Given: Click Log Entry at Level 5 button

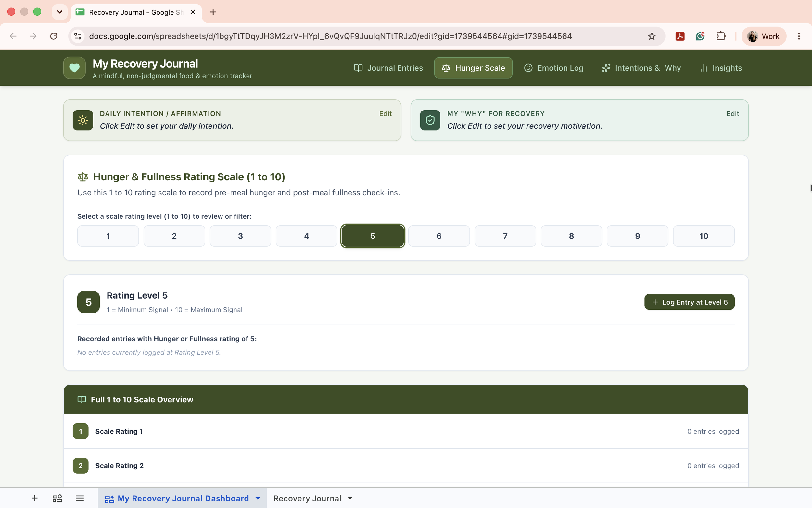Looking at the screenshot, I should click(x=689, y=302).
